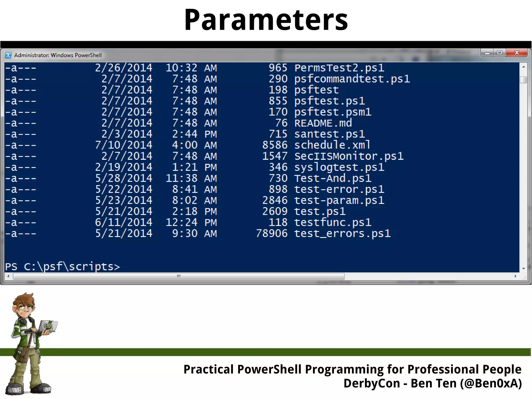Click the 2/26/2014 date value
The height and width of the screenshot is (399, 532).
click(x=124, y=68)
